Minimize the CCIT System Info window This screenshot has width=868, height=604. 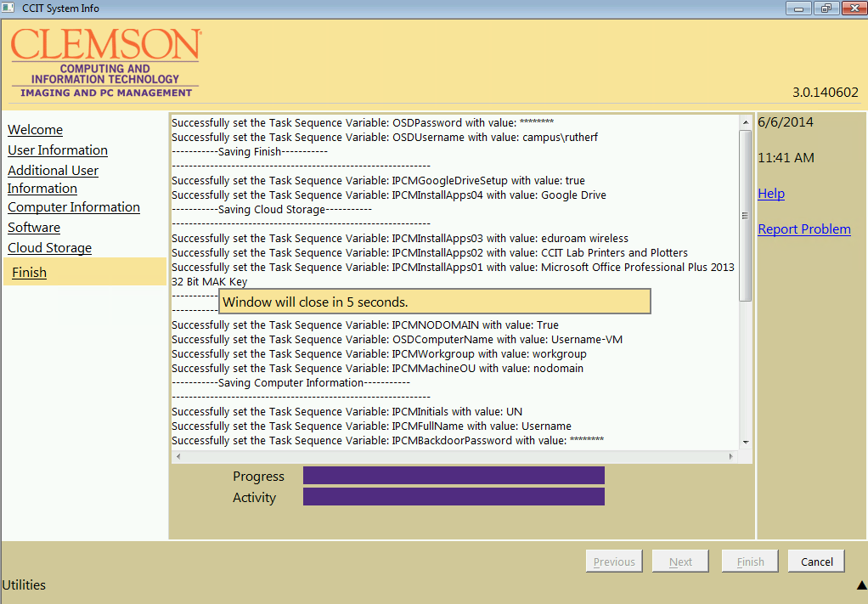click(x=798, y=8)
